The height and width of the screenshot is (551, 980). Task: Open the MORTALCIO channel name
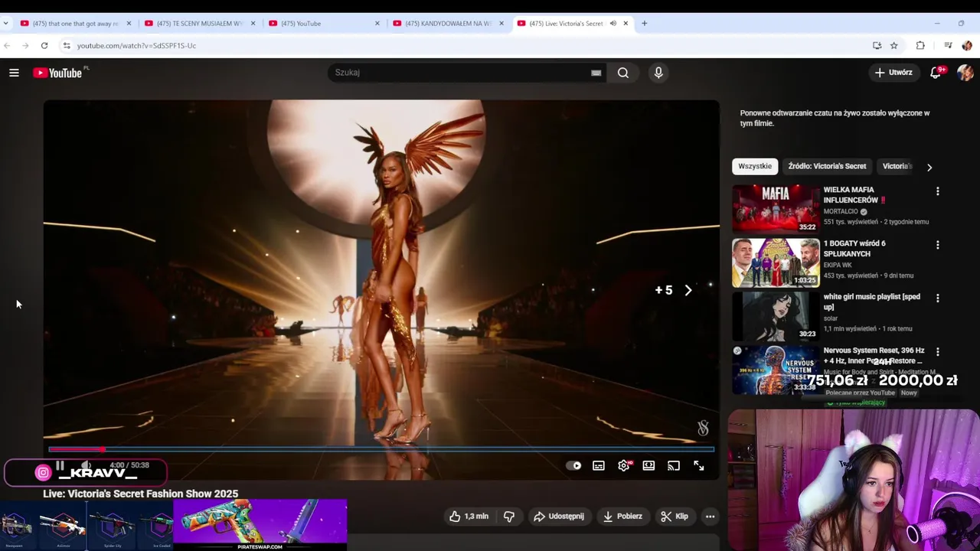841,211
